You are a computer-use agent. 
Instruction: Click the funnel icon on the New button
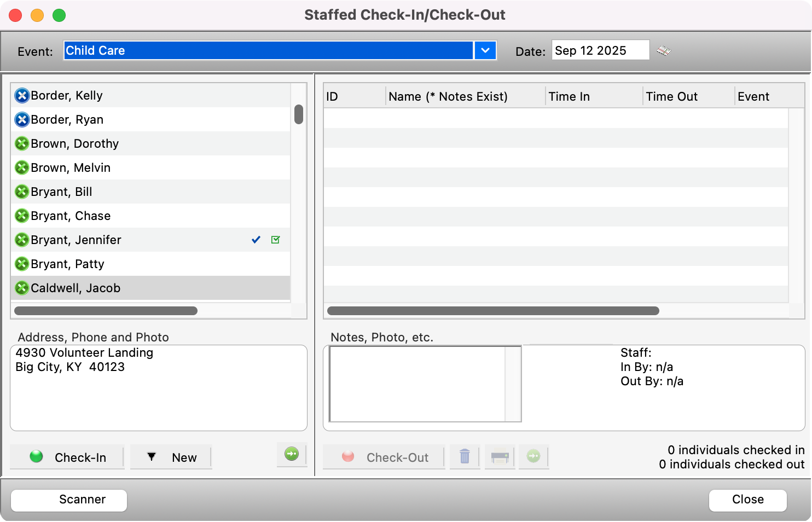(152, 457)
